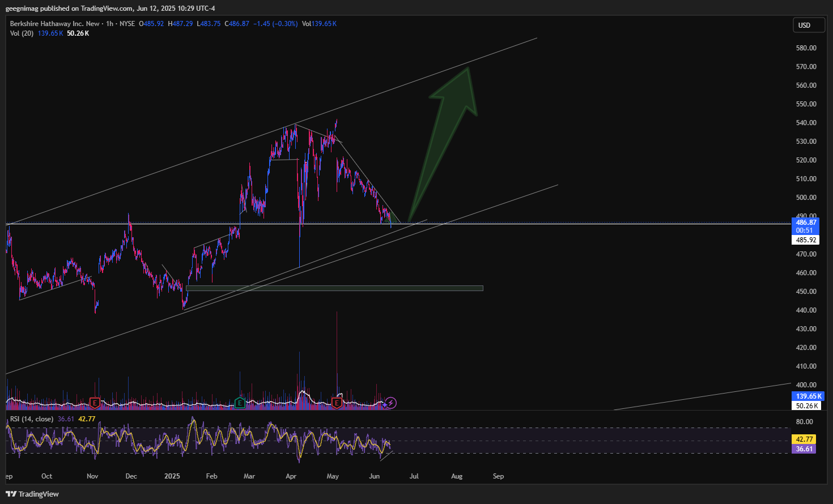Click the 450.00 price axis label
Viewport: 833px width, 504px height.
(x=806, y=292)
